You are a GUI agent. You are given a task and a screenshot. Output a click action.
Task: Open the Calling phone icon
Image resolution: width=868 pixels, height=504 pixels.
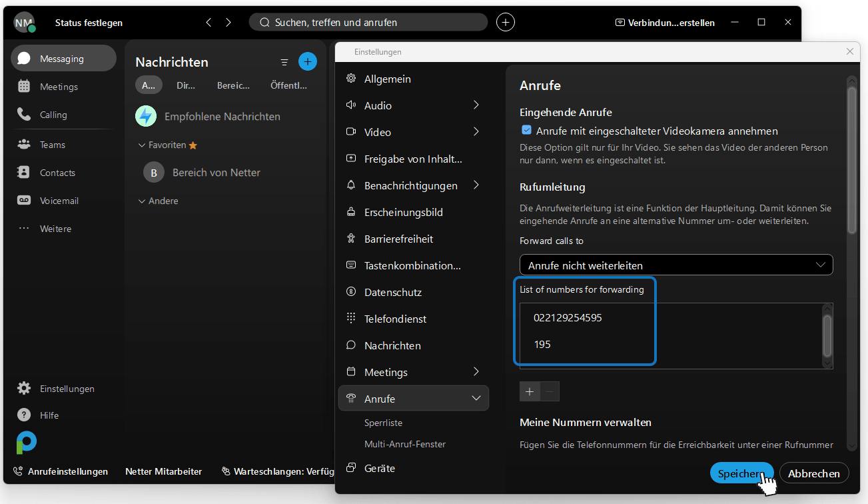tap(24, 115)
